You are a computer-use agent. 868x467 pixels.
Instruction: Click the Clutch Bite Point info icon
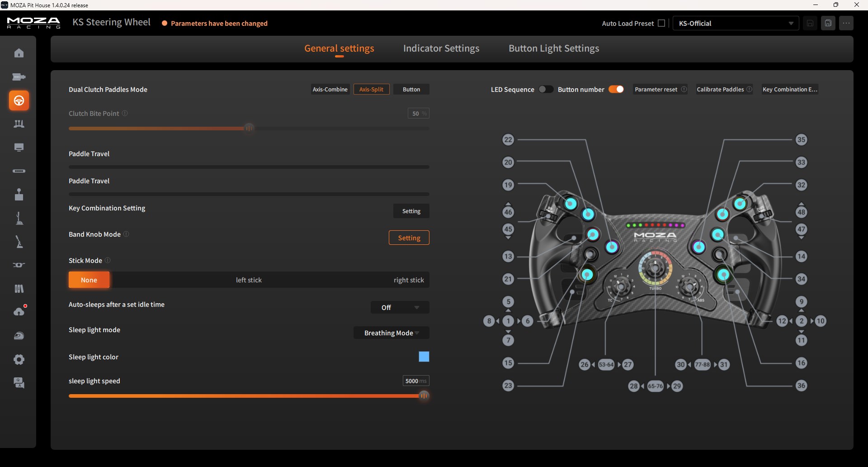pyautogui.click(x=125, y=113)
